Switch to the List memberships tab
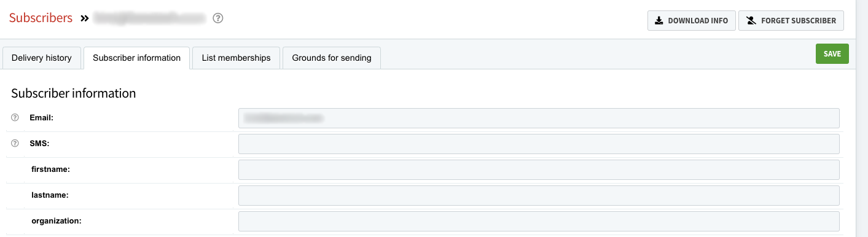The image size is (868, 237). click(237, 58)
